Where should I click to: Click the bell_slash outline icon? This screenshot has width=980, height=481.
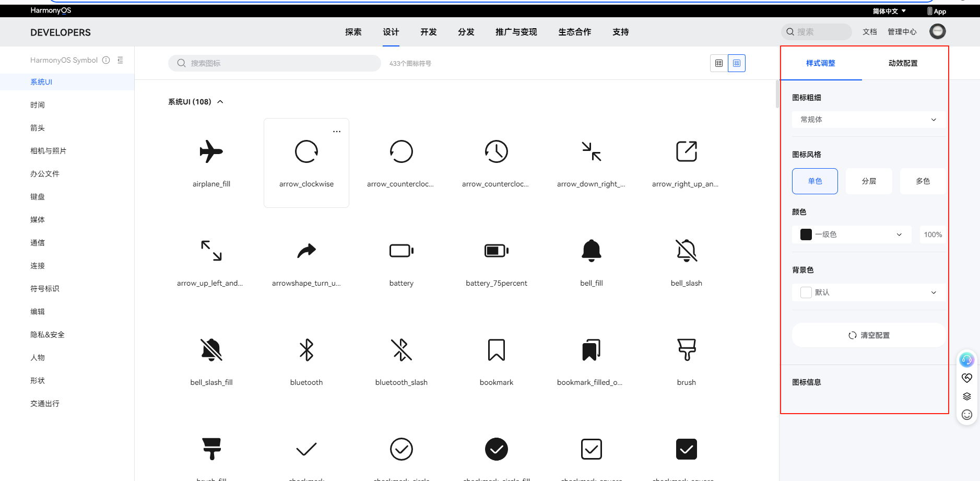click(x=687, y=251)
